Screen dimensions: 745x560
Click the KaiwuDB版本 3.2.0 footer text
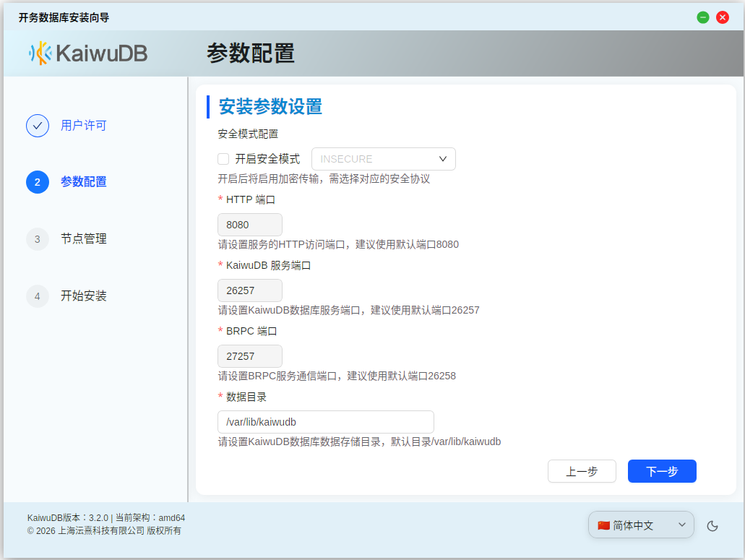[106, 517]
